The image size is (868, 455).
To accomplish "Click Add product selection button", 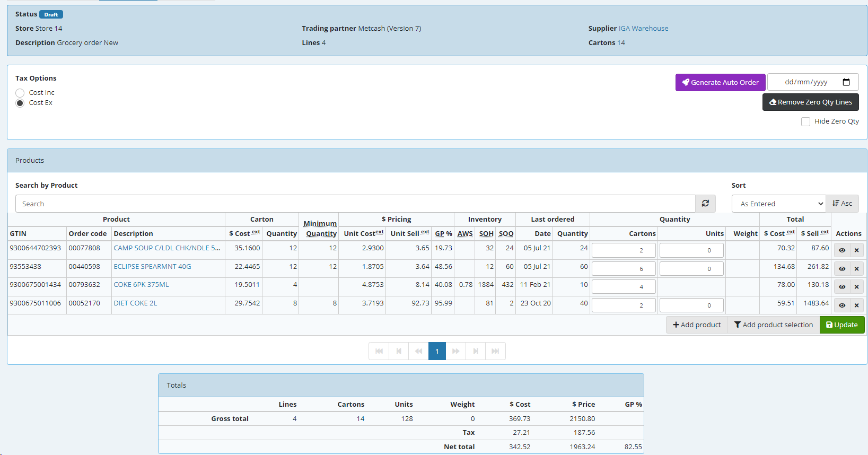I will click(773, 325).
